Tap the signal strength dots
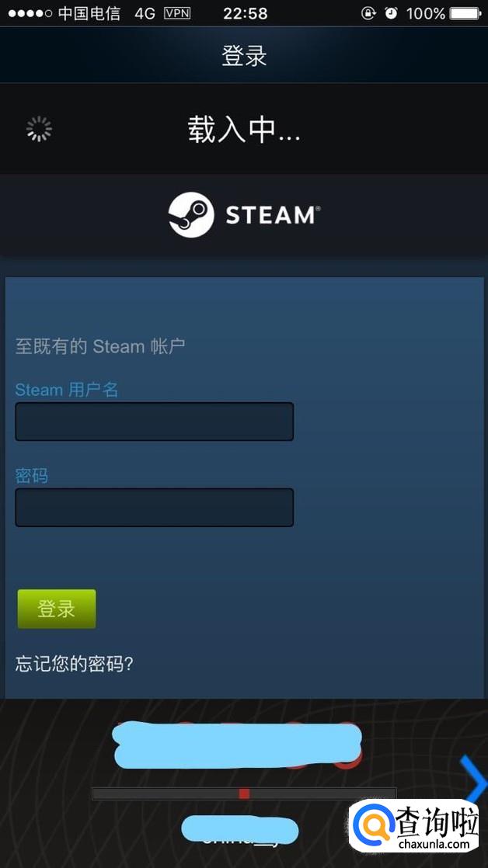This screenshot has width=488, height=868. [x=30, y=13]
